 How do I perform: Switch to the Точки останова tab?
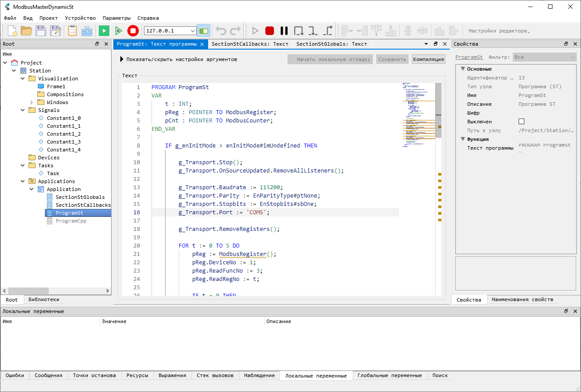pyautogui.click(x=94, y=375)
